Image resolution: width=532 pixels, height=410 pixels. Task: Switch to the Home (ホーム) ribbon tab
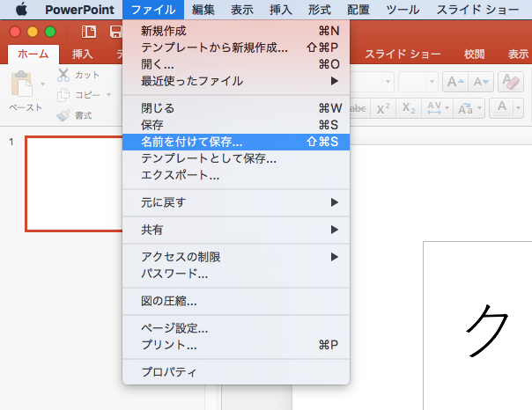coord(33,55)
